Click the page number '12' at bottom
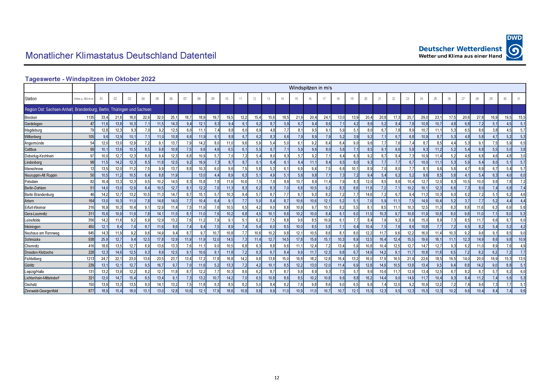Viewport: 554px width, 392px height. [x=277, y=378]
